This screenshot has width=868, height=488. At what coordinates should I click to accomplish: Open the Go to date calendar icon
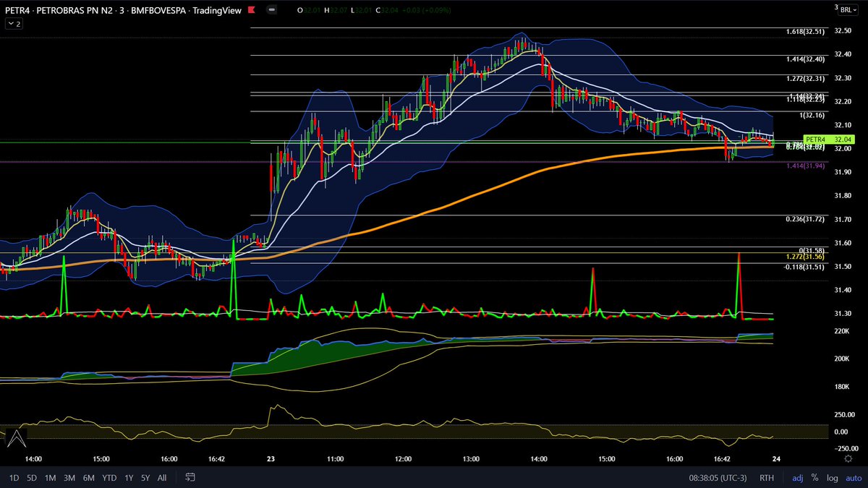[x=191, y=477]
